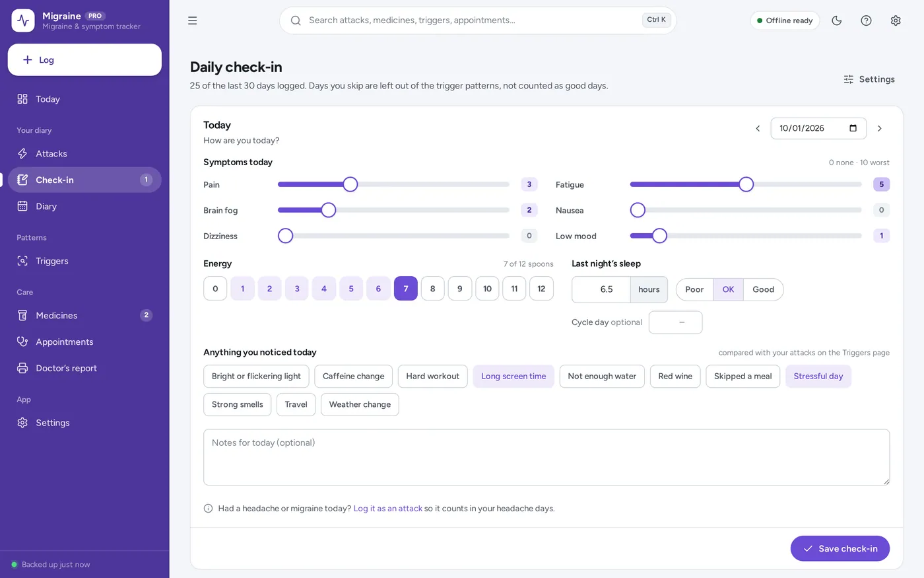Click the plus Log button
Viewport: 924px width, 578px height.
[x=84, y=59]
